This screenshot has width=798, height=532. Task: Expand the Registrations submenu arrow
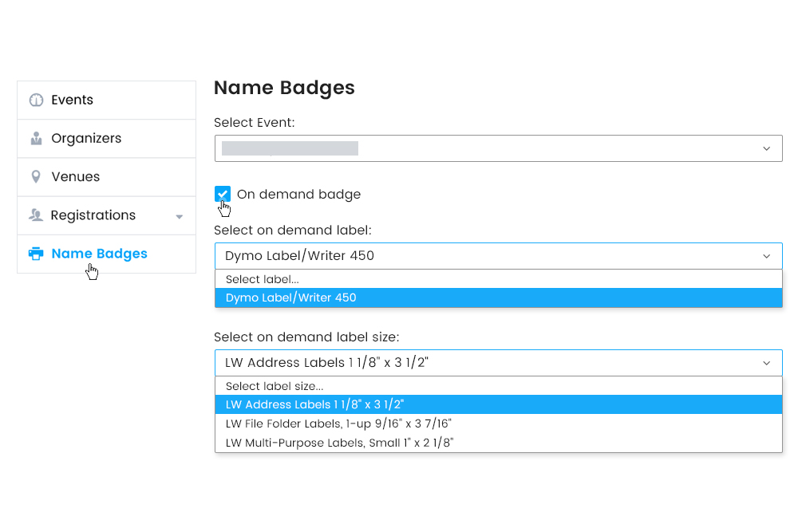pyautogui.click(x=180, y=217)
